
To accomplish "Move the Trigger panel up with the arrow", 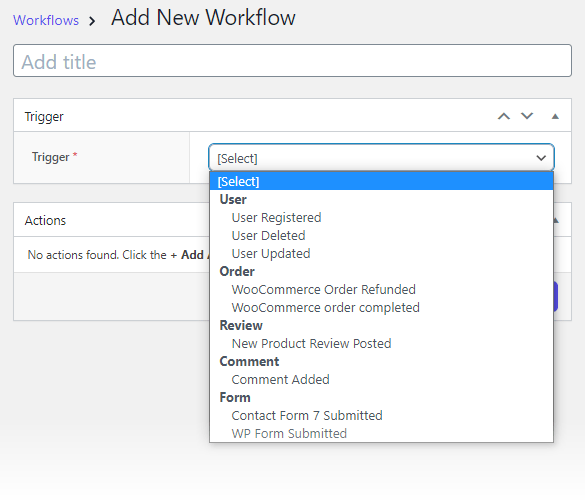I will (504, 116).
